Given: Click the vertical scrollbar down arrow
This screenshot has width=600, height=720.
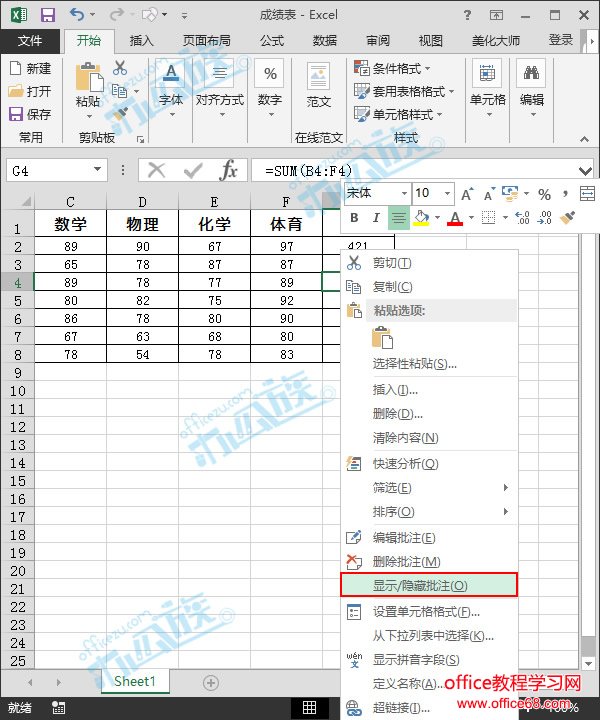Looking at the screenshot, I should (588, 664).
